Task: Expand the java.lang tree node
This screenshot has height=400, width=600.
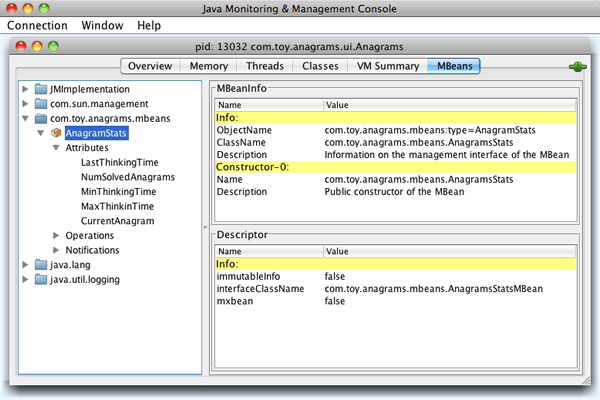Action: [25, 265]
